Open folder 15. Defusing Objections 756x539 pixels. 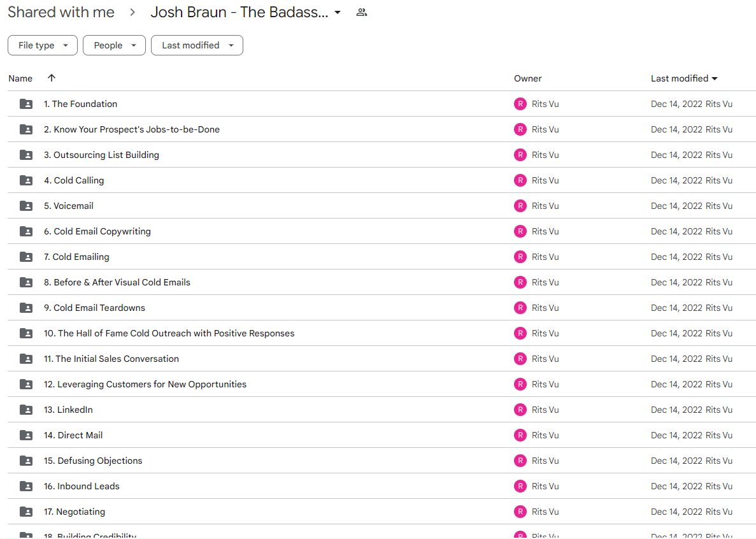[x=93, y=461]
